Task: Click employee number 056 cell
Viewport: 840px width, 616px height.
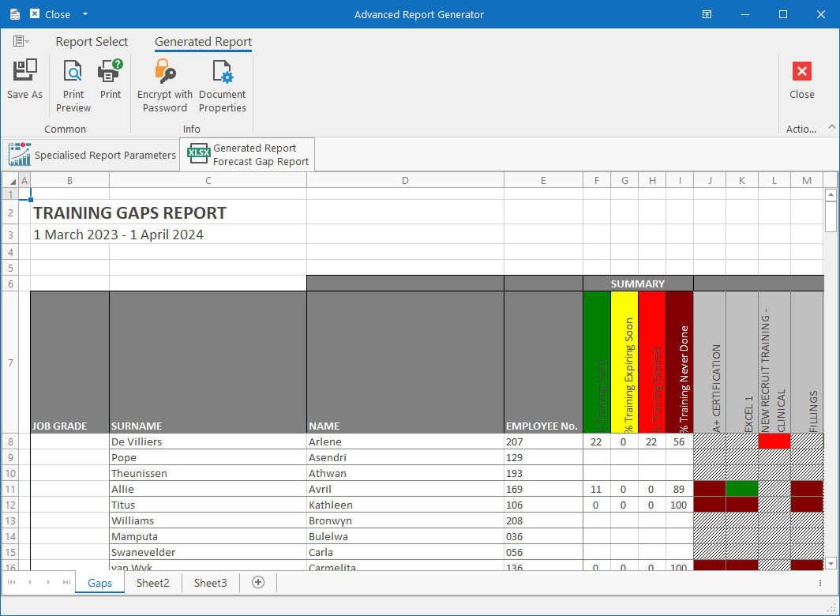Action: (x=543, y=552)
